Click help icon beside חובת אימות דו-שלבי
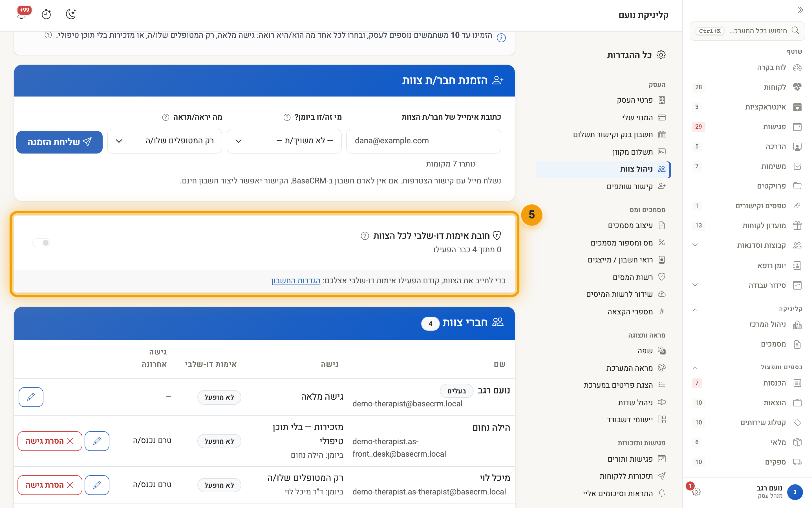This screenshot has width=812, height=508. [365, 236]
